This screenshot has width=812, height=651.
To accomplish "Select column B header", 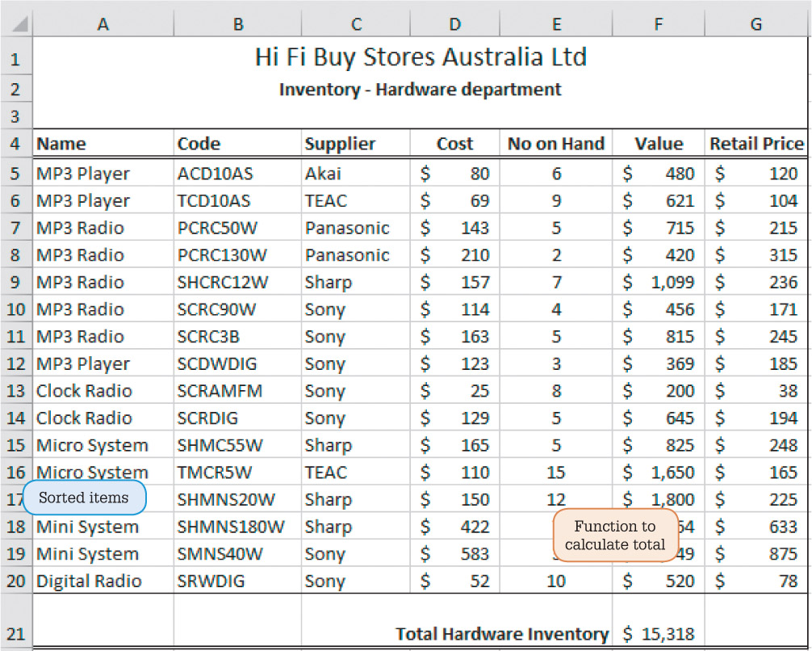I will coord(237,24).
